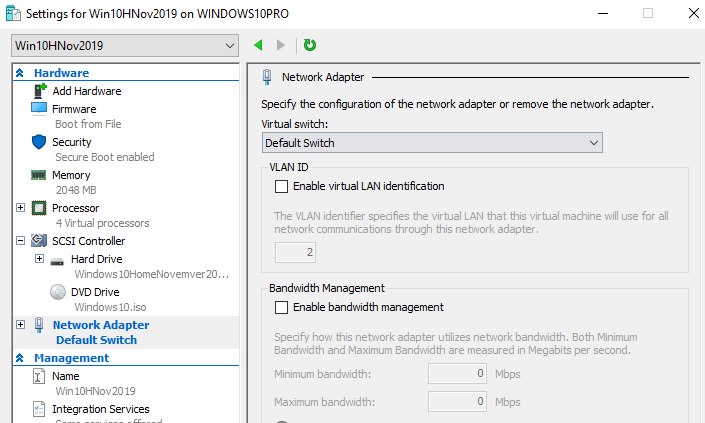Select the SCSI Controller tree item
This screenshot has width=705, height=423.
coord(89,241)
